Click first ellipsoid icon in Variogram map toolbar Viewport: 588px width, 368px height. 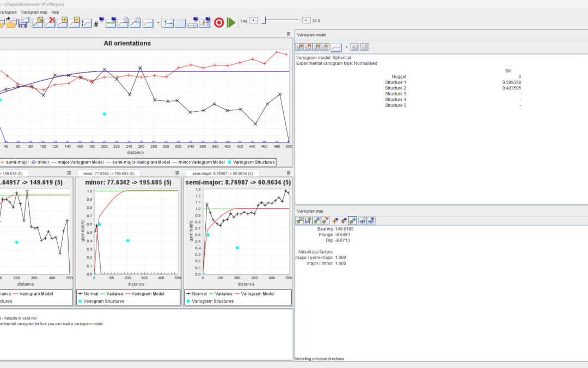pos(299,221)
